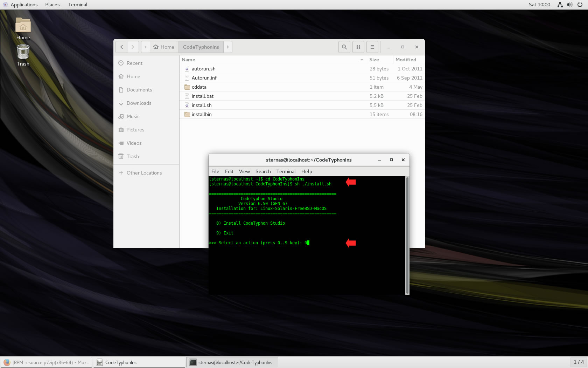The image size is (588, 368).
Task: Open the terminal Help menu
Action: point(307,171)
